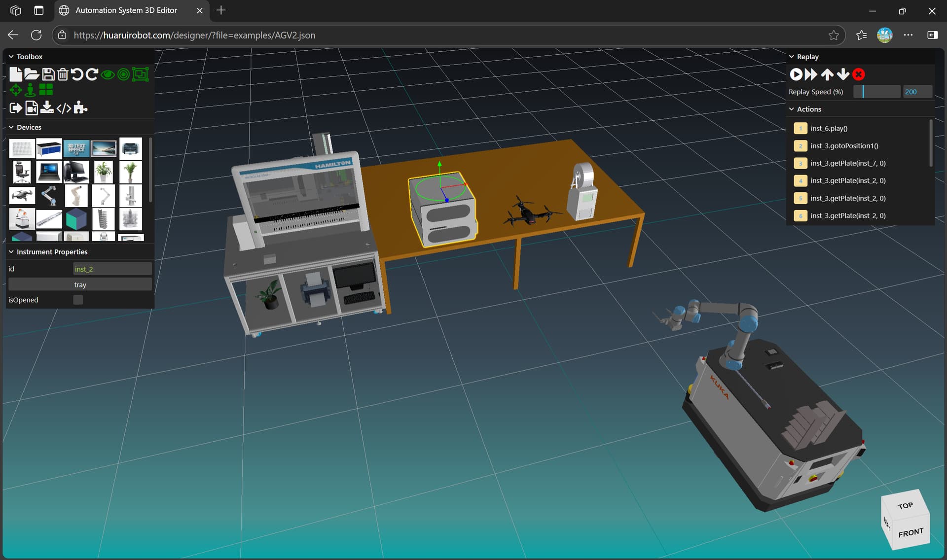Select the blue lab bench device thumbnail

tap(49, 148)
